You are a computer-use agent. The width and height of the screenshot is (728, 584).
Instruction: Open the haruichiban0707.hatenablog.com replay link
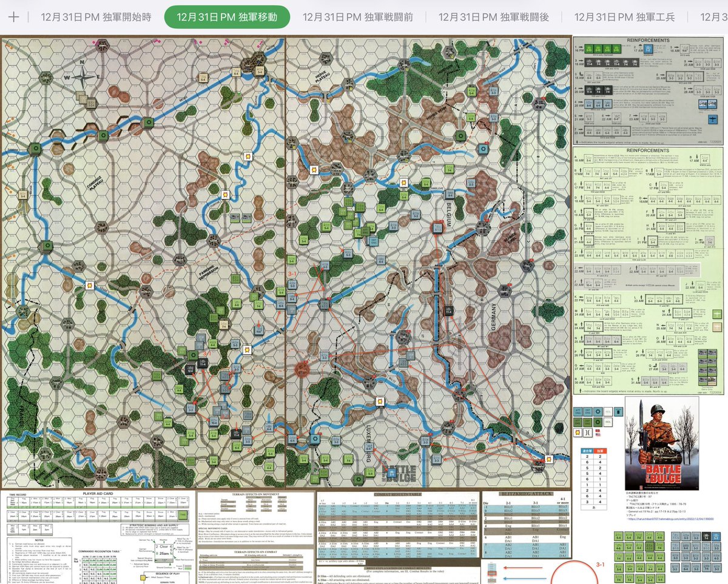tap(671, 519)
